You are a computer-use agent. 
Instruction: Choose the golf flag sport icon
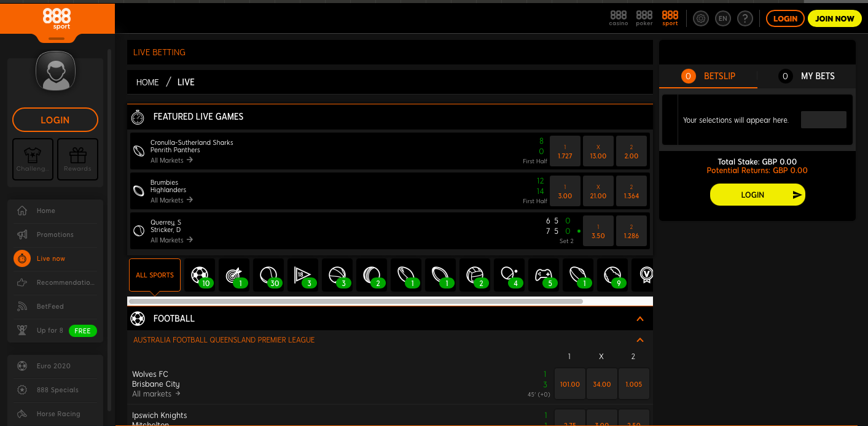(x=303, y=275)
